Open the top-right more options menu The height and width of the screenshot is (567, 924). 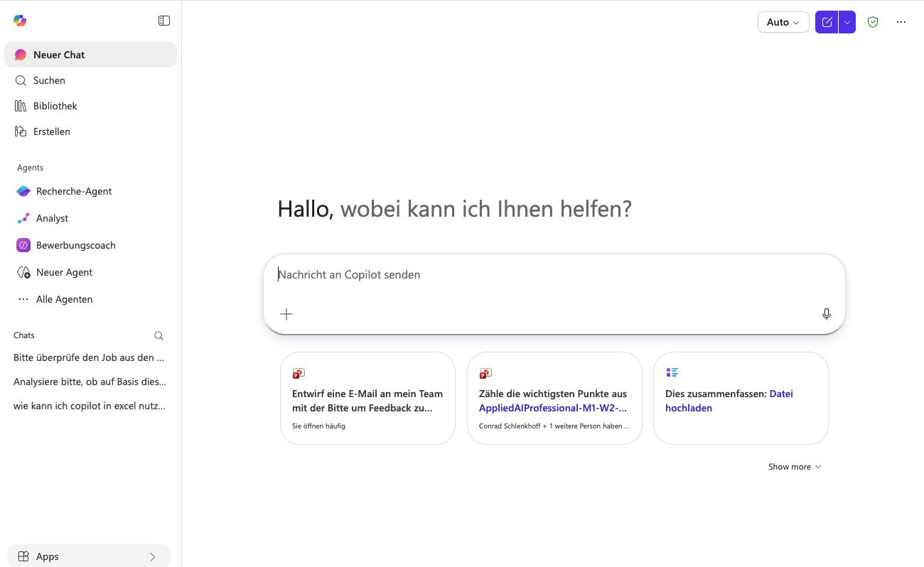(901, 22)
